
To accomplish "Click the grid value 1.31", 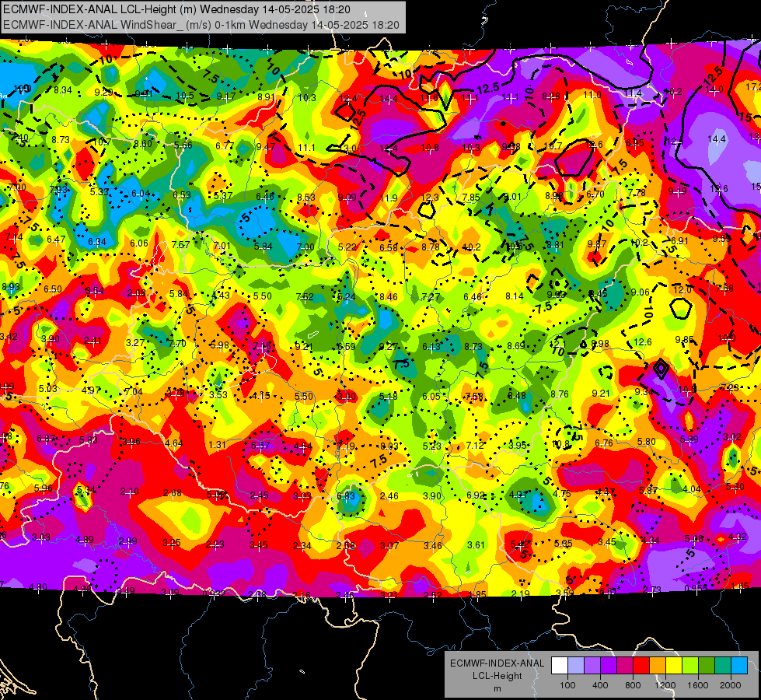I will coord(217,444).
